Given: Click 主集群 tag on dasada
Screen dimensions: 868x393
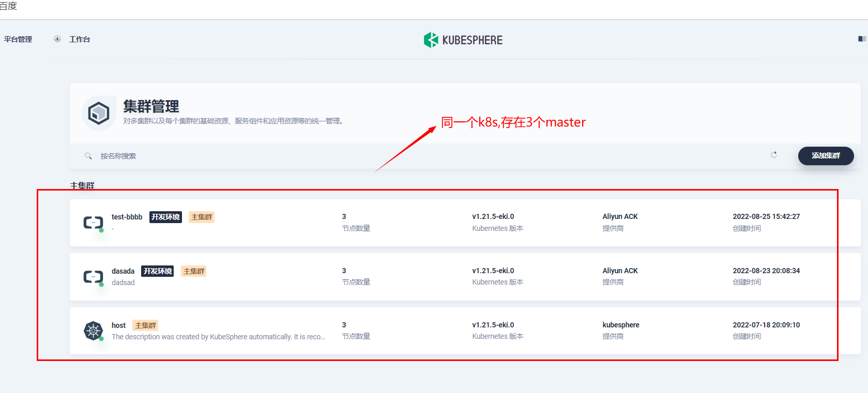Looking at the screenshot, I should coord(194,271).
